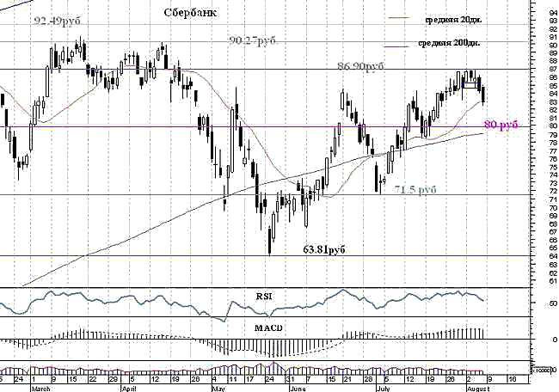Viewport: 559px width, 392px height.
Task: Click the 16 date label in August
Action: [512, 380]
